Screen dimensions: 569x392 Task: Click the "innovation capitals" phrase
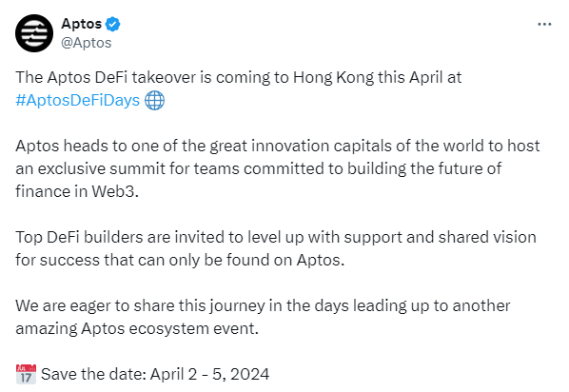(322, 147)
